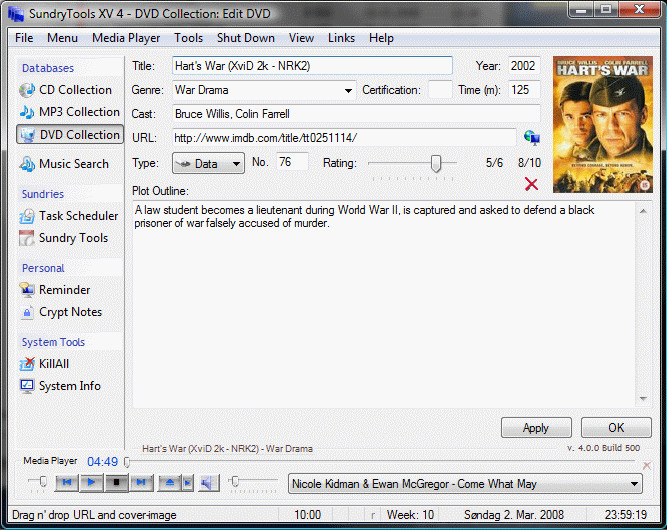The image size is (667, 530).
Task: Open Sundry Tools from the sidebar
Action: (x=64, y=238)
